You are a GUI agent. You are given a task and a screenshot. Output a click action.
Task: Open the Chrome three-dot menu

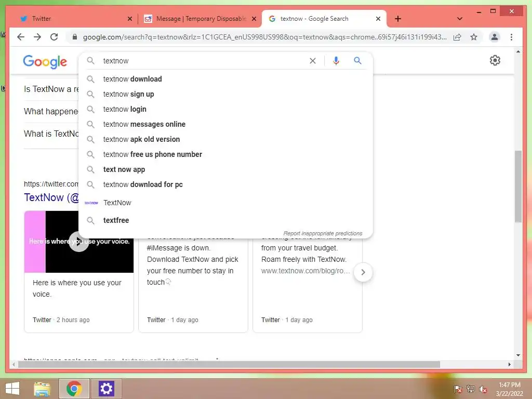tap(511, 37)
